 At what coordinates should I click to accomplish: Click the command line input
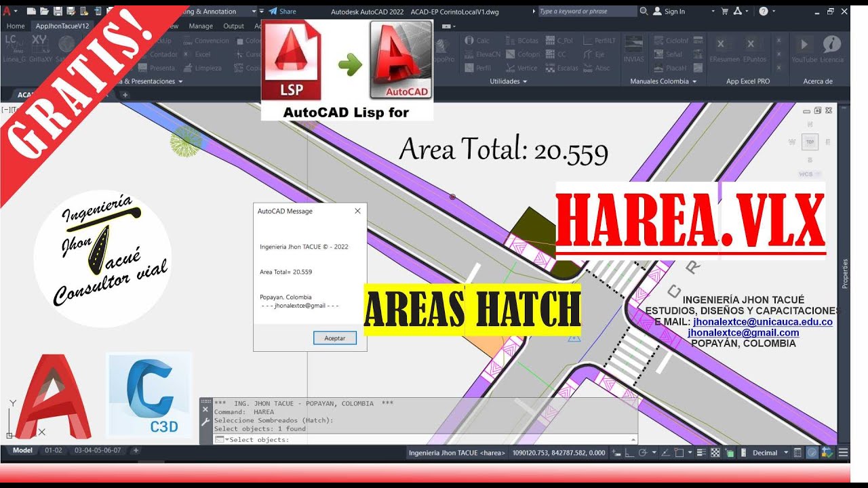pyautogui.click(x=427, y=439)
